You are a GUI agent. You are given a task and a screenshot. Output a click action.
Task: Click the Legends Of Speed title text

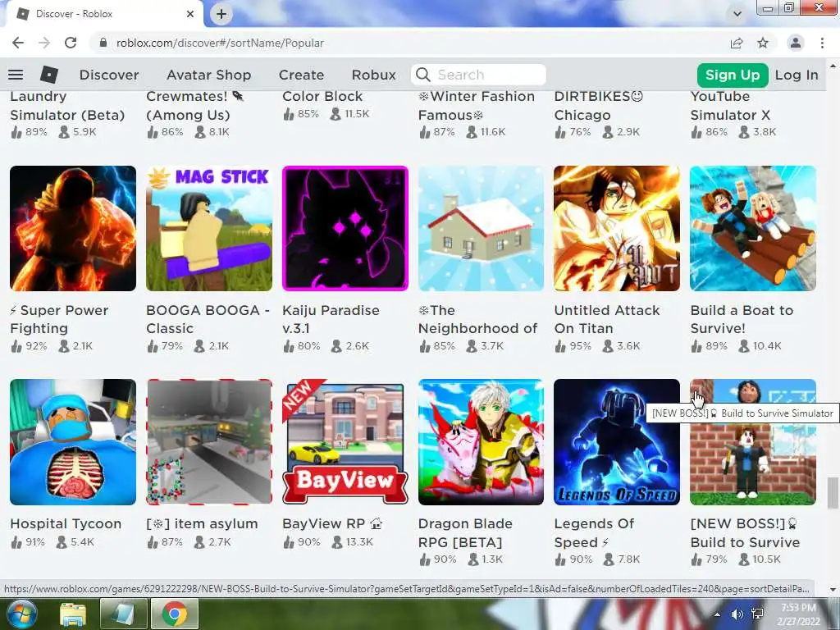[x=594, y=533]
